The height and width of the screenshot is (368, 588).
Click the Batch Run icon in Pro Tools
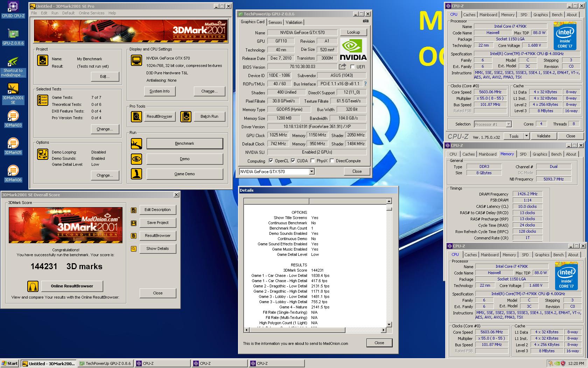pyautogui.click(x=186, y=116)
